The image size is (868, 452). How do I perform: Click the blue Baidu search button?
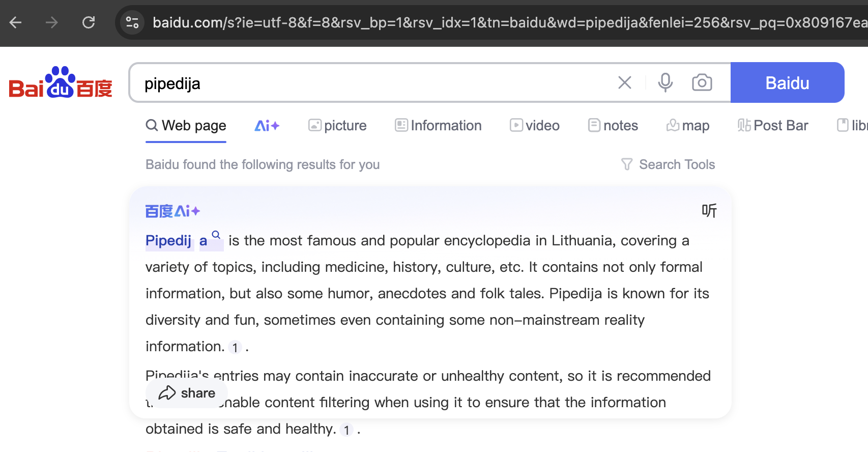(x=787, y=82)
